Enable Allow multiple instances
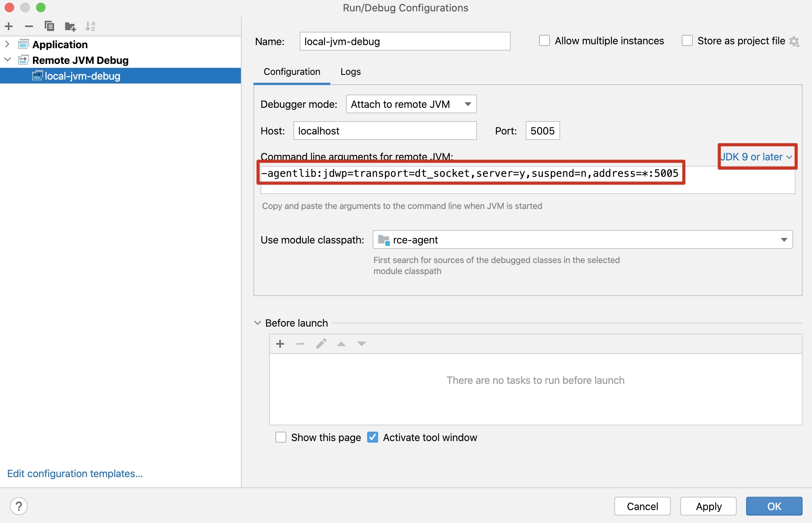This screenshot has width=812, height=523. 544,41
